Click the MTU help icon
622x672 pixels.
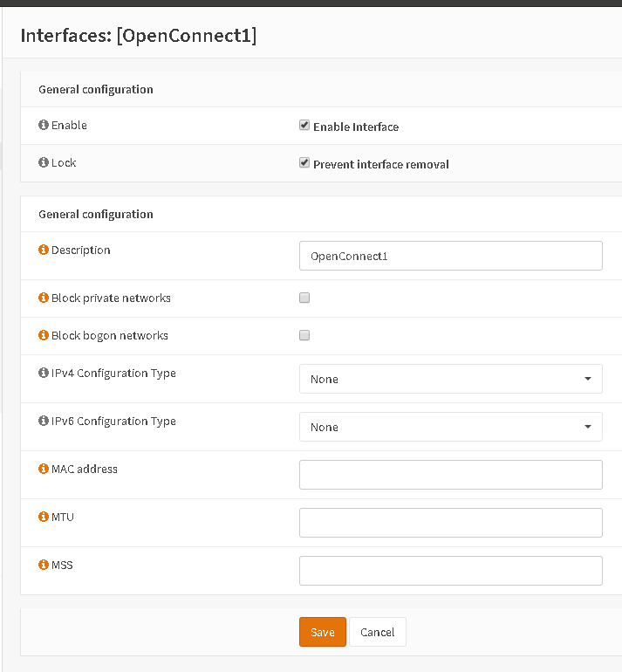click(x=44, y=518)
